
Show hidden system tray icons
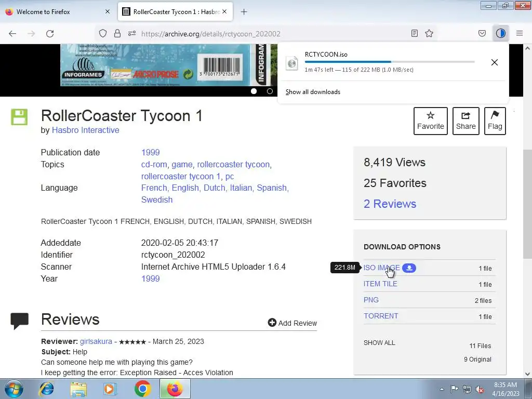(442, 389)
